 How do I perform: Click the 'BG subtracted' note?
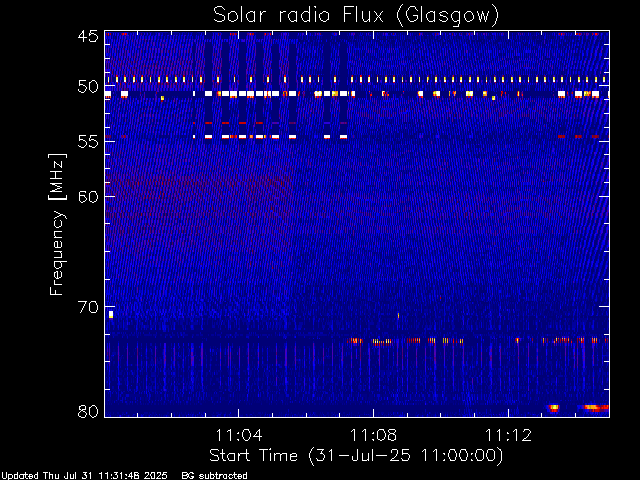click(x=214, y=476)
